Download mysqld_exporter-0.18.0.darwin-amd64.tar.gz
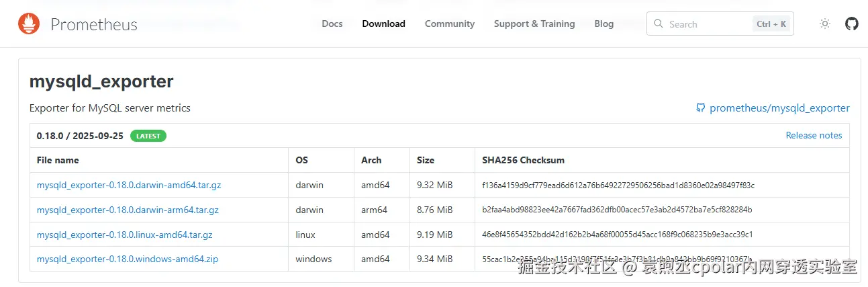The height and width of the screenshot is (287, 868). [x=129, y=185]
